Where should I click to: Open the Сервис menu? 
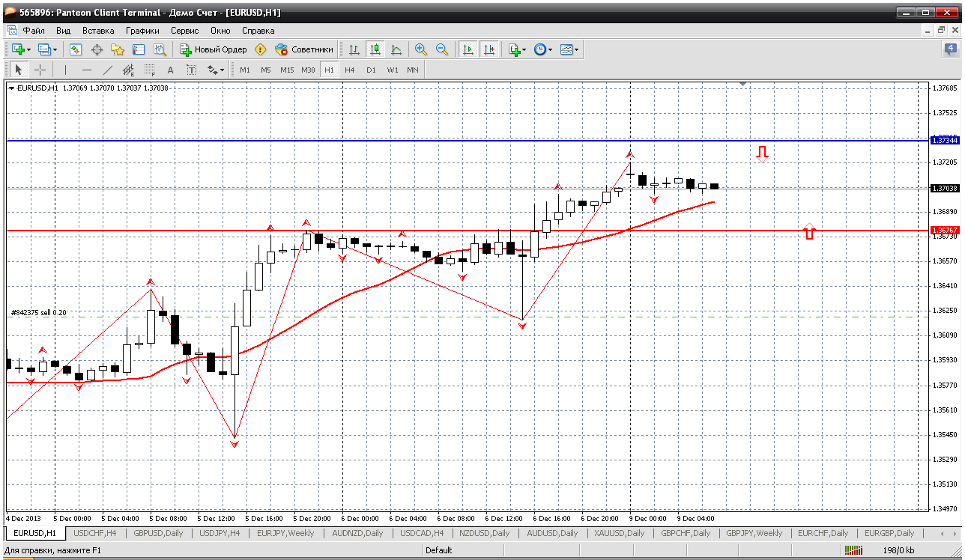[184, 31]
